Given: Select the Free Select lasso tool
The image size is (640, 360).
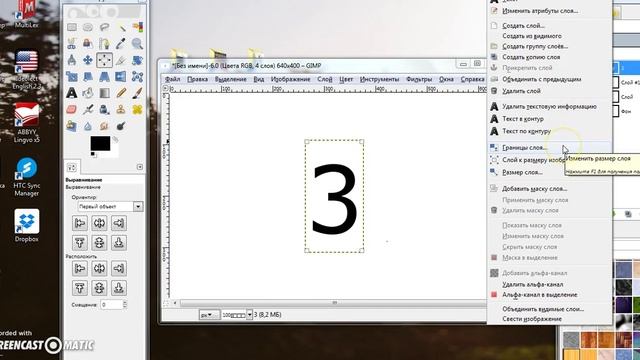Looking at the screenshot, I should pos(104,27).
